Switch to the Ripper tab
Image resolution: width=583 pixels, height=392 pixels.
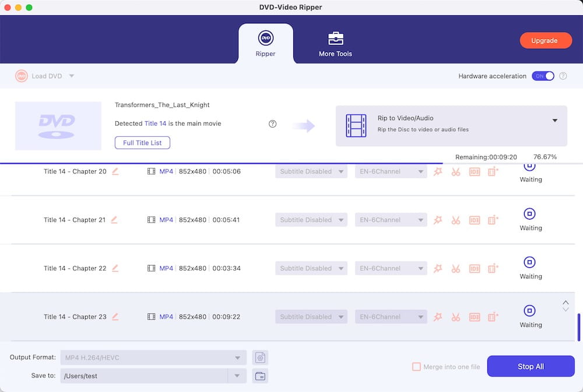265,44
